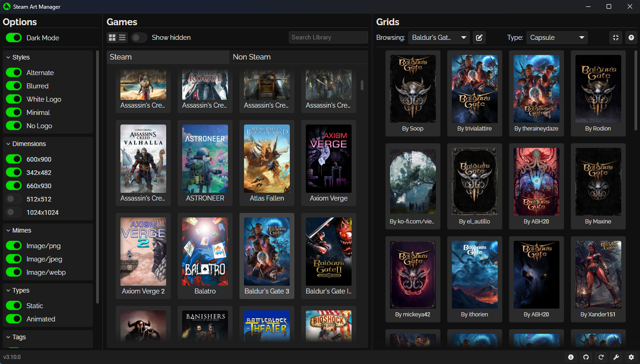Click the Search Library field
The image size is (640, 364).
(x=328, y=38)
